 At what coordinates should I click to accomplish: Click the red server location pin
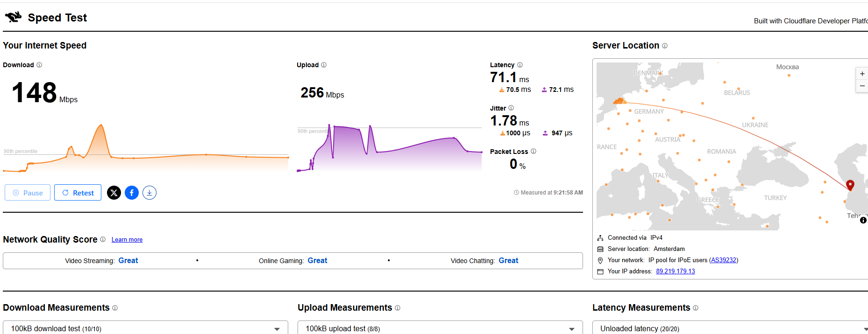pos(850,185)
